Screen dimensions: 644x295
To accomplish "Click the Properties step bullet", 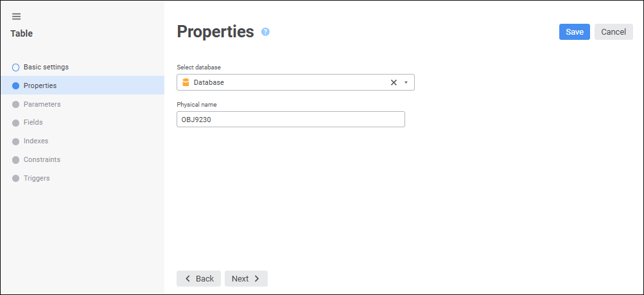I will (15, 85).
